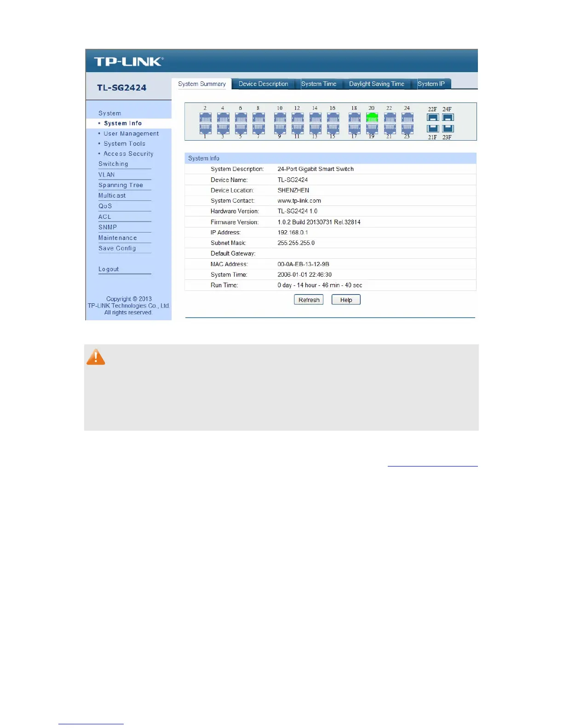
Task: Expand the Spanning Tree menu
Action: coord(121,185)
